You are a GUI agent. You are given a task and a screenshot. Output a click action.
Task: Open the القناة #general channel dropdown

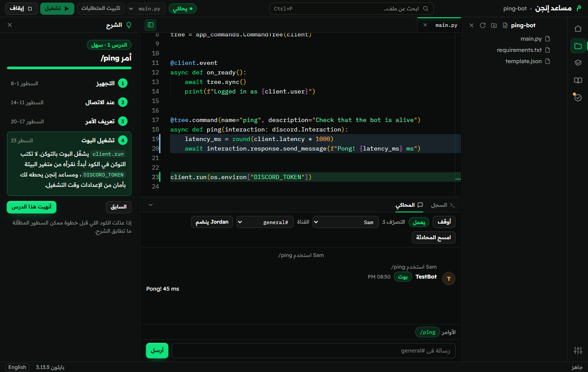coord(265,222)
